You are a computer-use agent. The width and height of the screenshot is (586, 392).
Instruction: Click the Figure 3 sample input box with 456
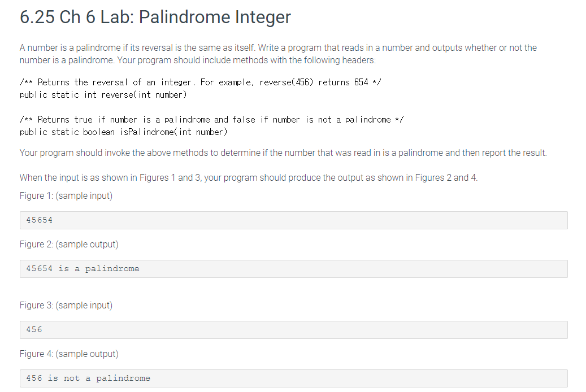pyautogui.click(x=294, y=330)
